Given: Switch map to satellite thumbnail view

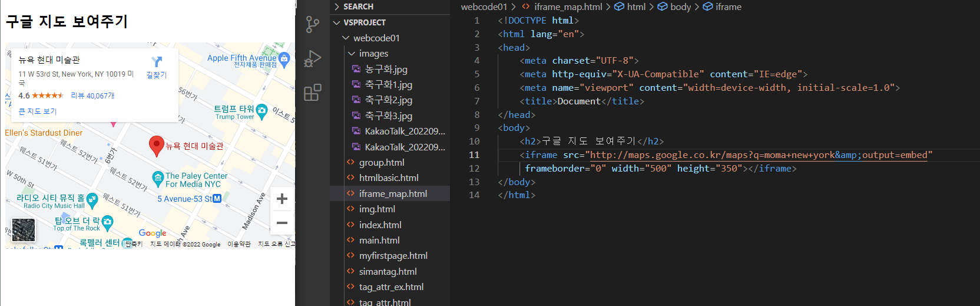Looking at the screenshot, I should click(x=24, y=230).
